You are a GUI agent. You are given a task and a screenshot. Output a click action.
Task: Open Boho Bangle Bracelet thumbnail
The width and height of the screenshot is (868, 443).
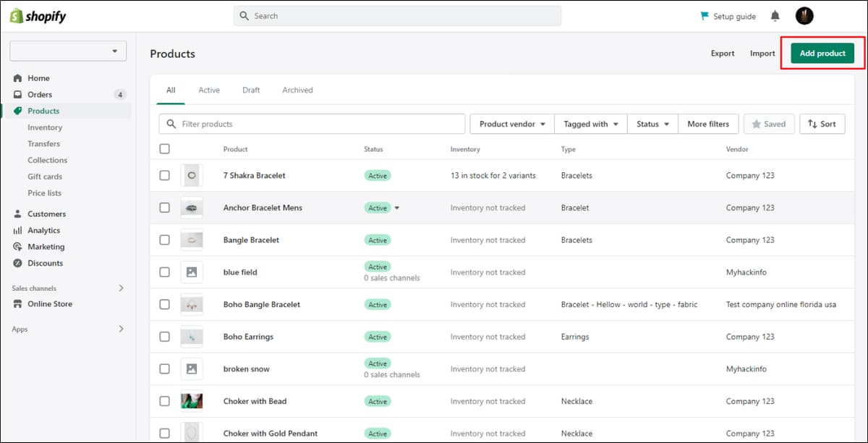(192, 304)
